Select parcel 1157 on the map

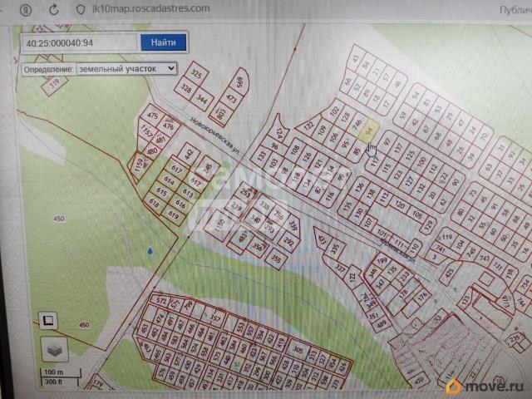tap(146, 131)
